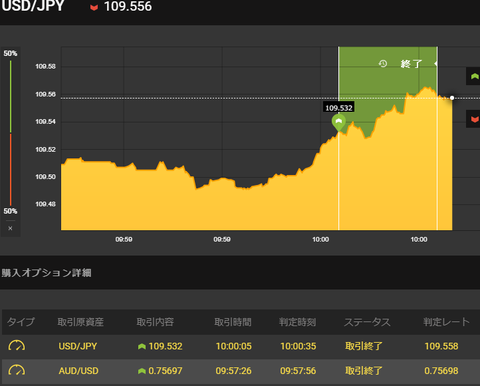
Task: Close the sentiment bar with the X icon
Action: coord(10,228)
